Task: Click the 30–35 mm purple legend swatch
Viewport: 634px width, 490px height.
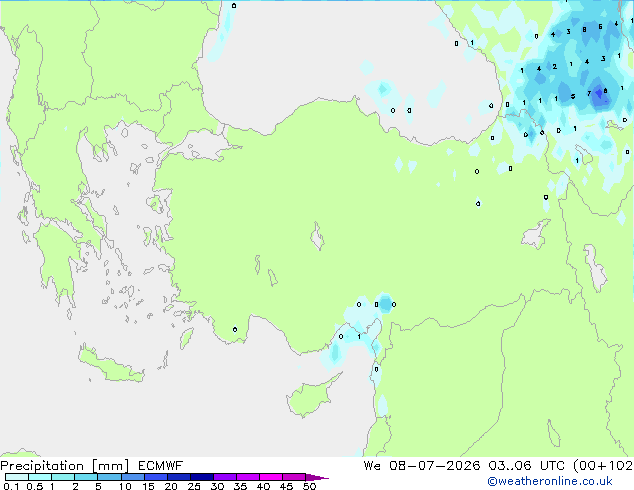Action: point(224,477)
